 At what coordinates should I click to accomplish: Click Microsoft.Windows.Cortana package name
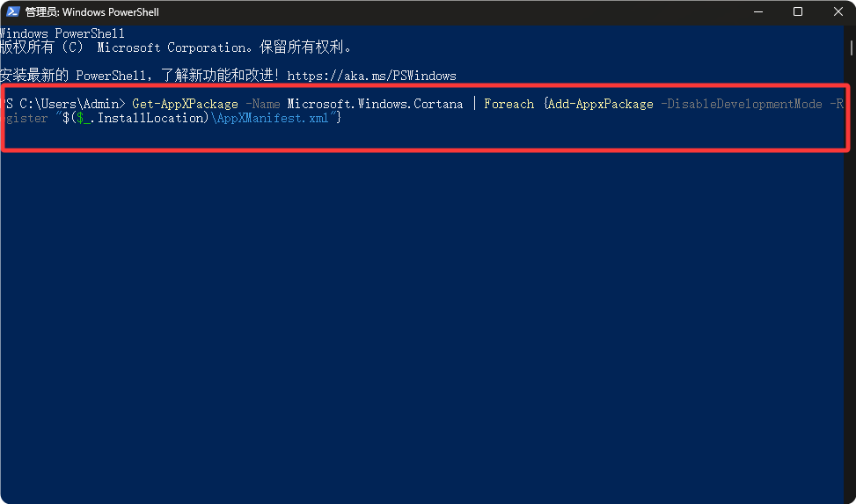click(375, 104)
